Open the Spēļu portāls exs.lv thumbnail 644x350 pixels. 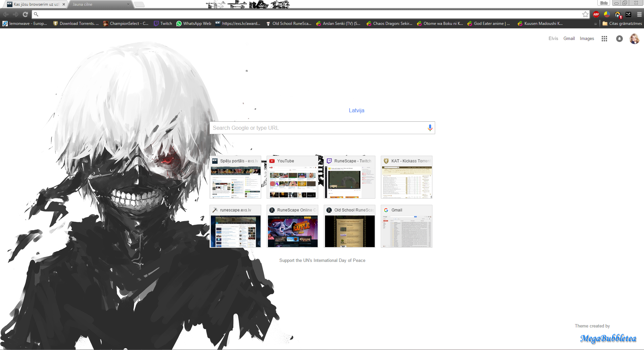235,177
